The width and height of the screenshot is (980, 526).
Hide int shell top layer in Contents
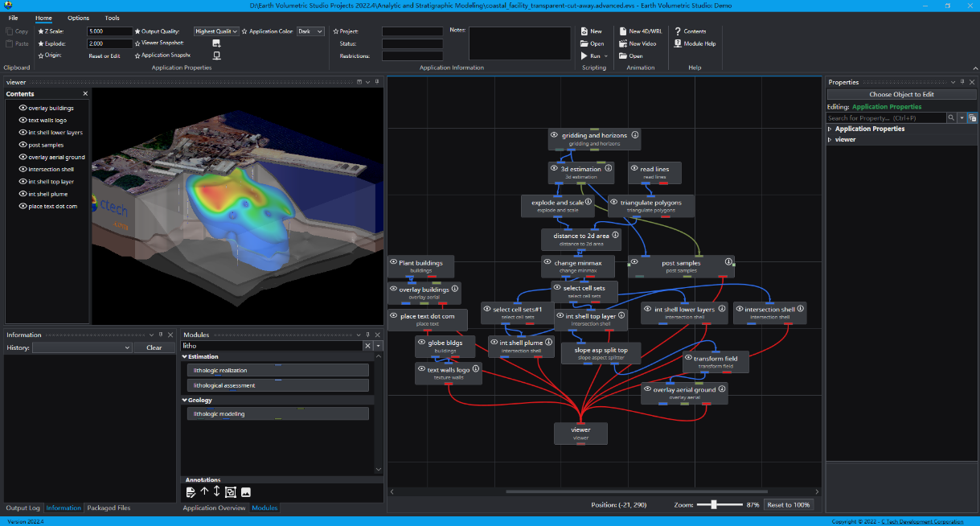click(23, 182)
